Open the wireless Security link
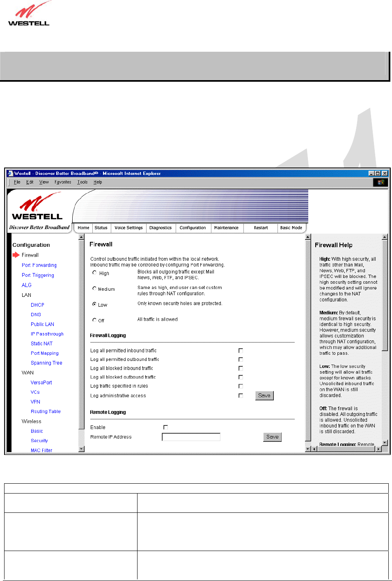 39,441
